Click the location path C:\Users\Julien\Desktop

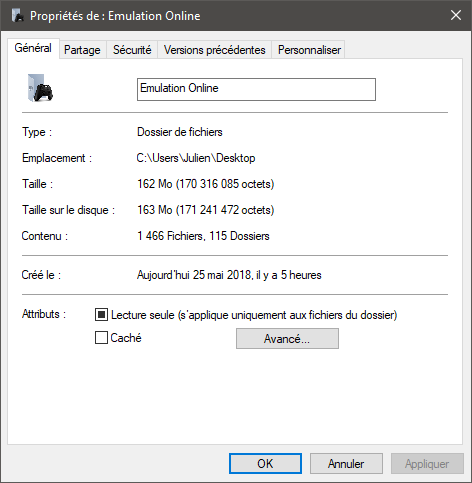tap(196, 158)
